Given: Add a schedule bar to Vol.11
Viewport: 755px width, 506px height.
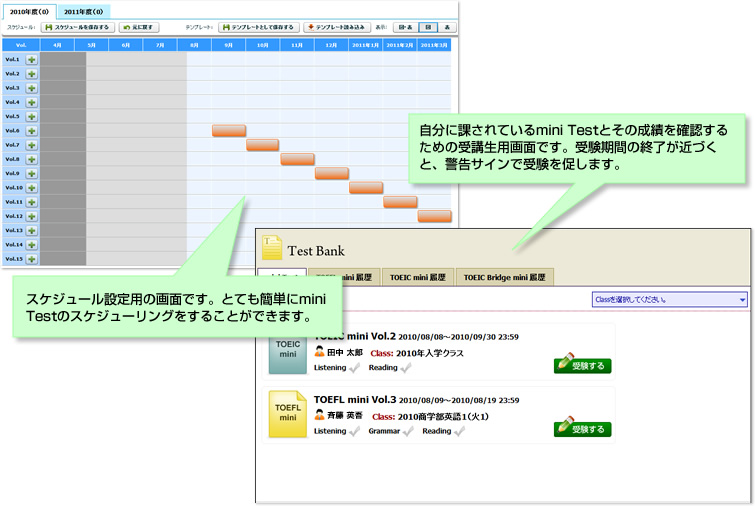Looking at the screenshot, I should coord(32,202).
